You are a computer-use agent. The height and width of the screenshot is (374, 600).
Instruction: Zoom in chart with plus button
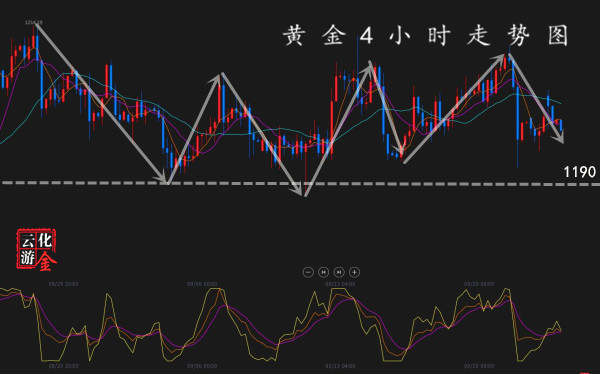(355, 272)
